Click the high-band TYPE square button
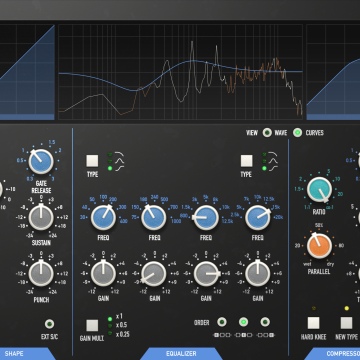Screen dimensions: 360x360 point(247,160)
